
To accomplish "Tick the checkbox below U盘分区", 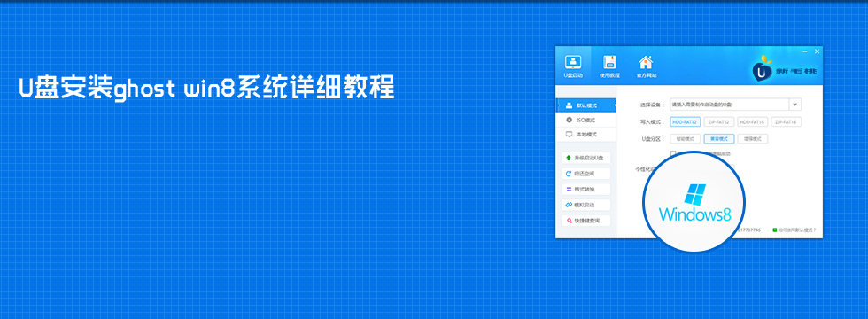I will pos(673,153).
